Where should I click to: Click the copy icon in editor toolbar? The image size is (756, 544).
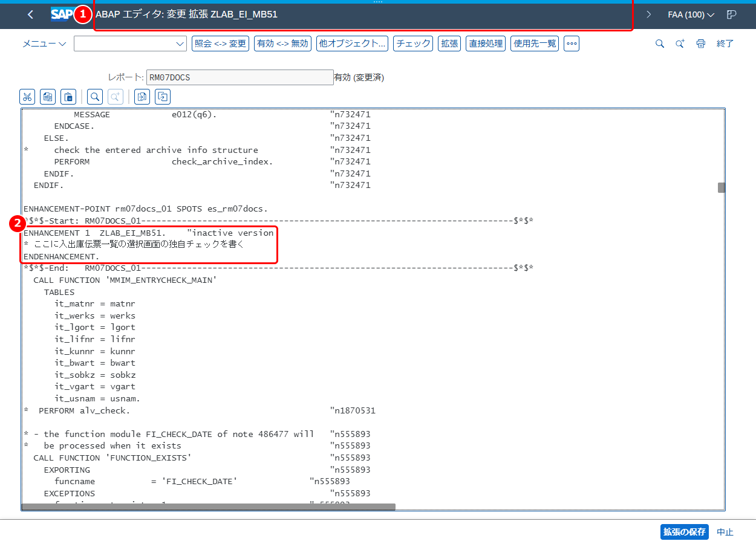[48, 96]
